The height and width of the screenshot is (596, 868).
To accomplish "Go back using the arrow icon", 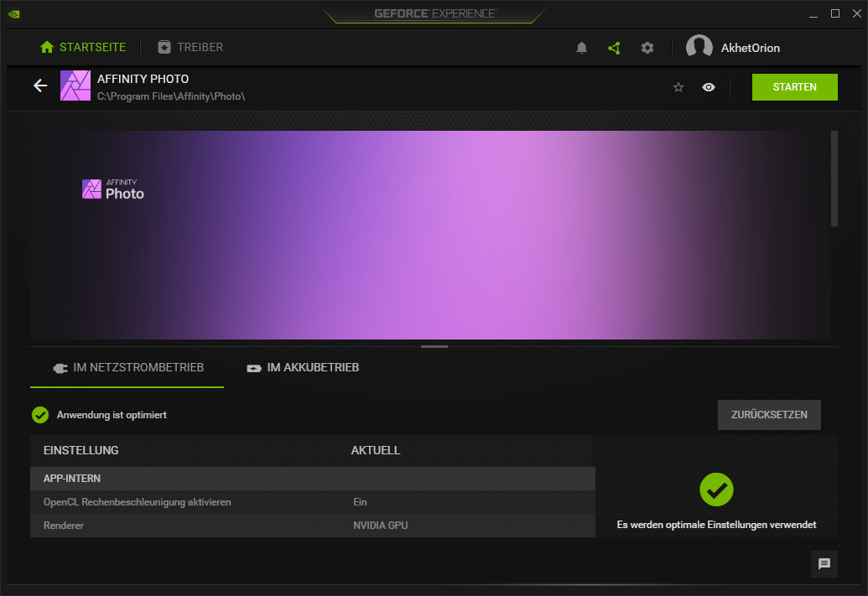I will pyautogui.click(x=40, y=86).
